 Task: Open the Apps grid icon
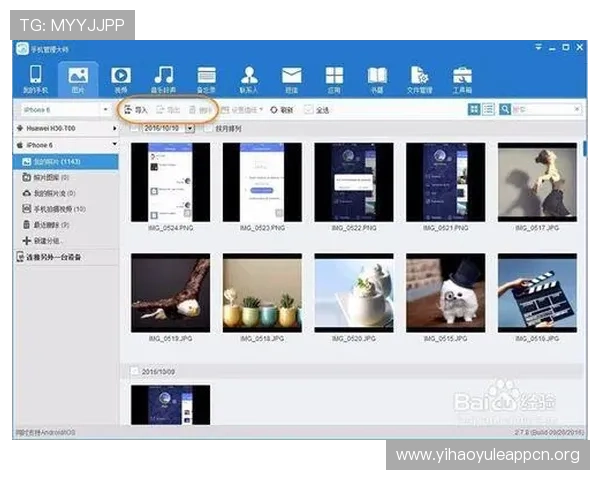tap(334, 78)
